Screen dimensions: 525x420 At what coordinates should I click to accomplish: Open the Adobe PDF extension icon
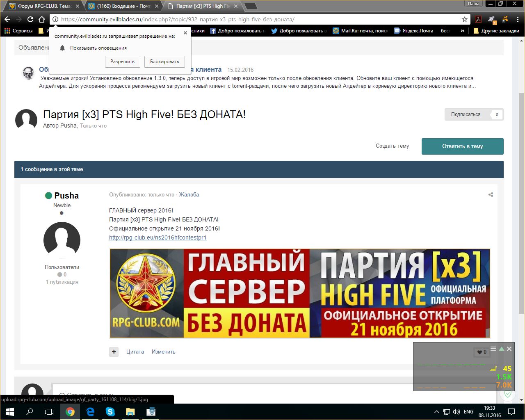click(478, 19)
